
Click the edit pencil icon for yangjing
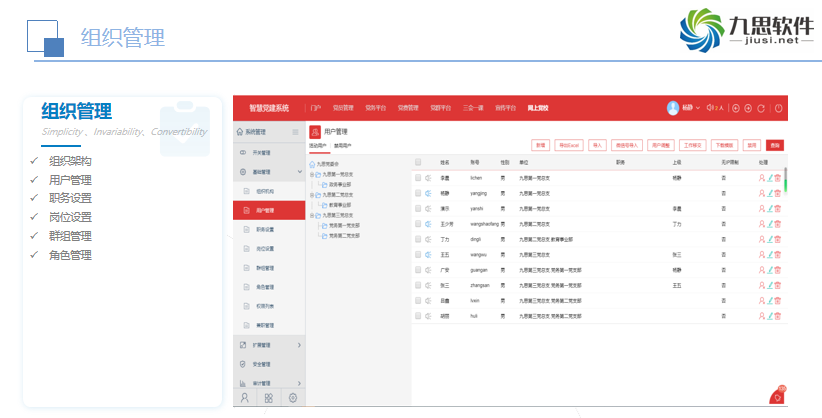coord(770,193)
